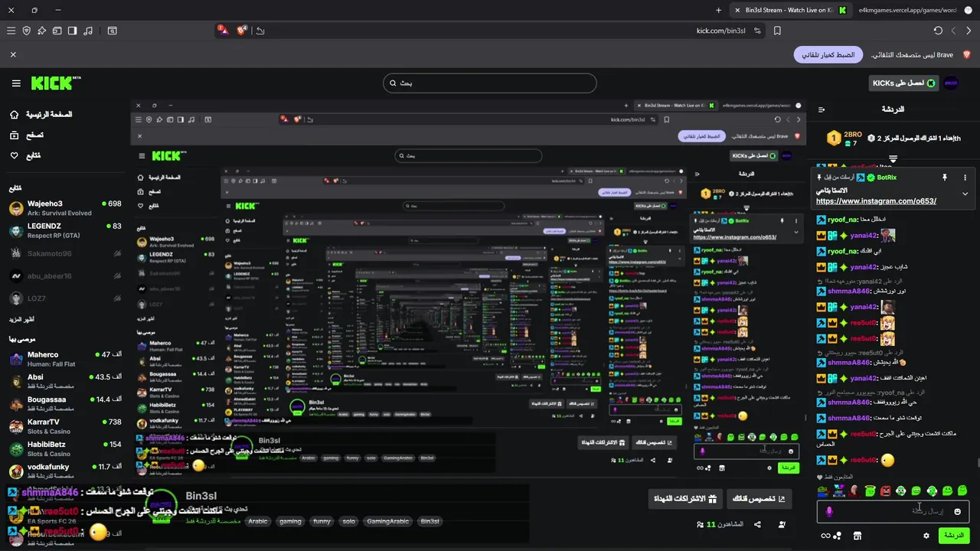This screenshot has height=551, width=980.
Task: Open the emoji picker in chat input
Action: pos(959,511)
